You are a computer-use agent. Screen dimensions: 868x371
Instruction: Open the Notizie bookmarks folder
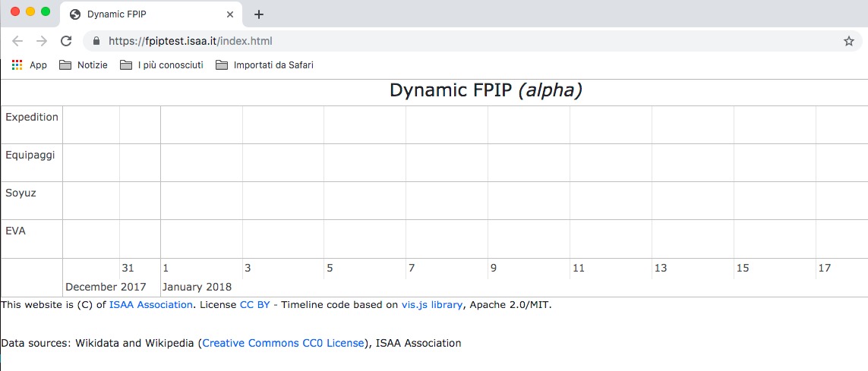84,65
